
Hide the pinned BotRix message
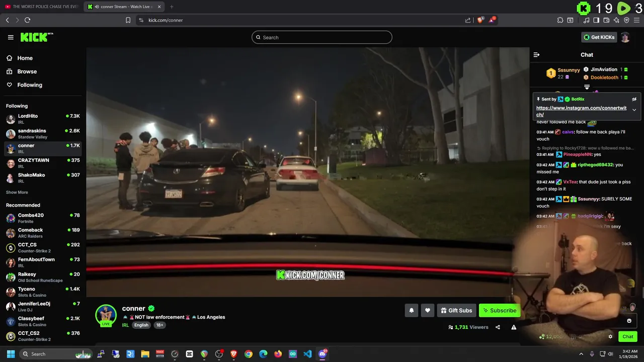[x=634, y=99]
